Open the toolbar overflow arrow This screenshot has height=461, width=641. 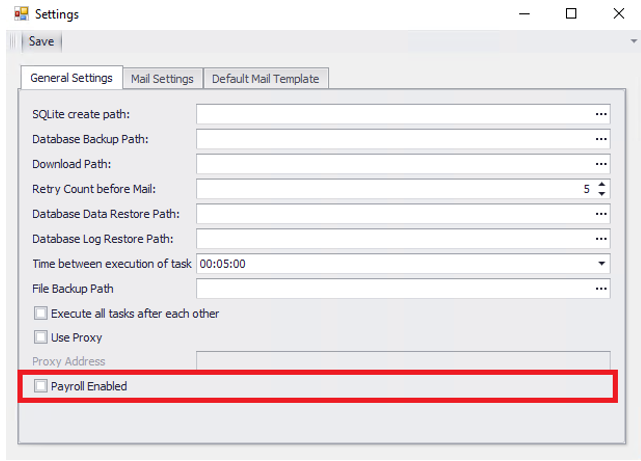633,42
